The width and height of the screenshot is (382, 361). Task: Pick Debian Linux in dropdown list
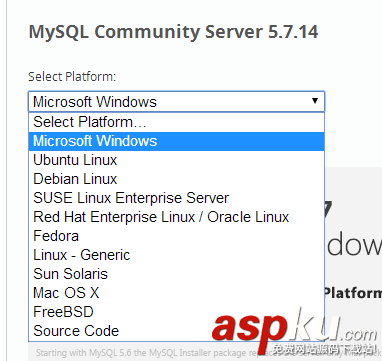pyautogui.click(x=176, y=179)
